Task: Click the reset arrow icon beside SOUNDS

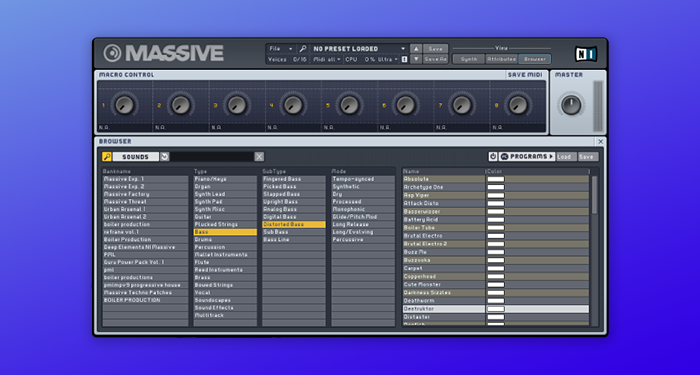Action: (x=165, y=157)
